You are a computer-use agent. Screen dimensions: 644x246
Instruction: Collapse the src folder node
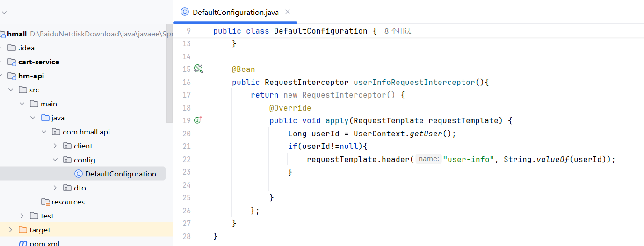[x=11, y=90]
